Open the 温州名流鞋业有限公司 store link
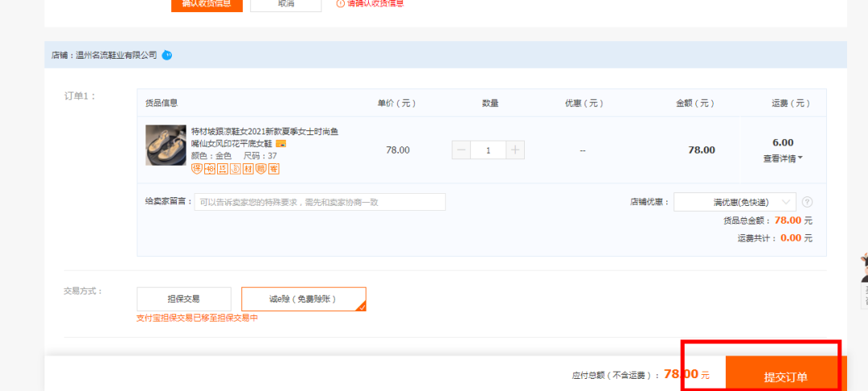 (116, 56)
